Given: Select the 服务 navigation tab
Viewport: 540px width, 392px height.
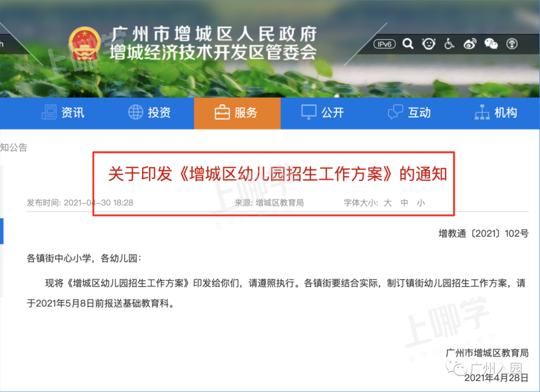Looking at the screenshot, I should [x=237, y=113].
